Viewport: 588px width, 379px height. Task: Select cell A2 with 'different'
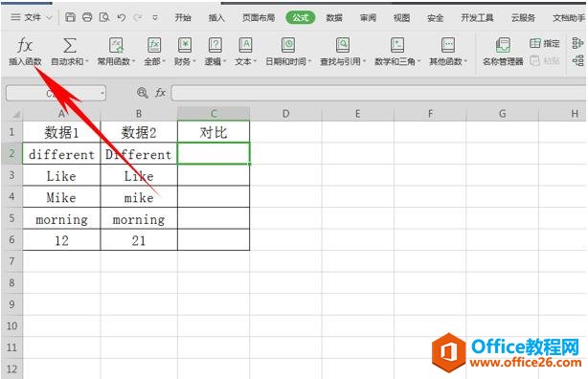click(61, 154)
